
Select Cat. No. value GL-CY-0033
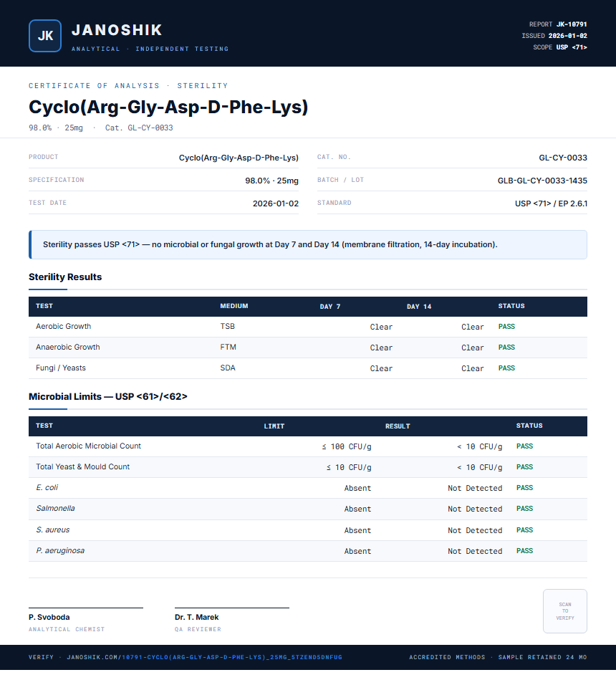point(563,158)
